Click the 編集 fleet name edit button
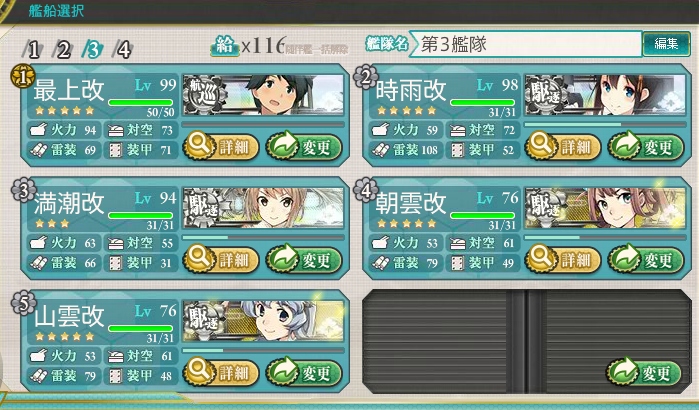Viewport: 699px width, 410px height. click(666, 44)
